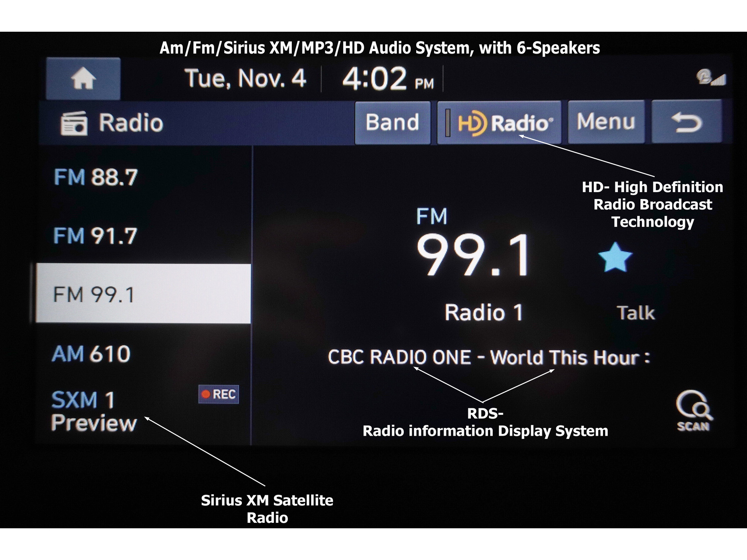The image size is (747, 560).
Task: Tap the large 99.1 frequency display
Action: coord(473,255)
